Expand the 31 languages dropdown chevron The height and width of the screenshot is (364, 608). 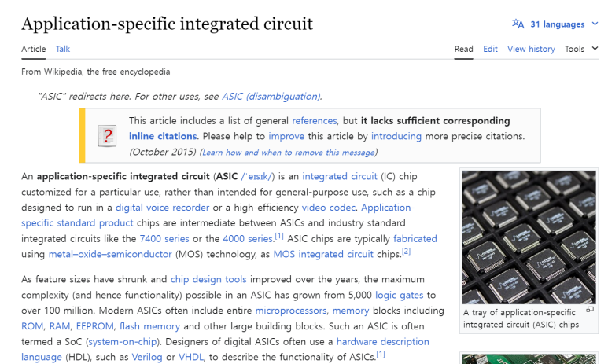(x=595, y=24)
